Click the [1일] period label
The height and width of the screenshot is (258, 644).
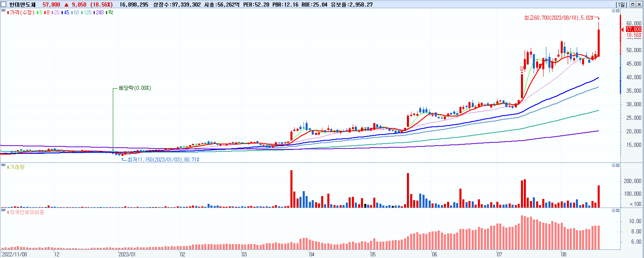point(621,5)
